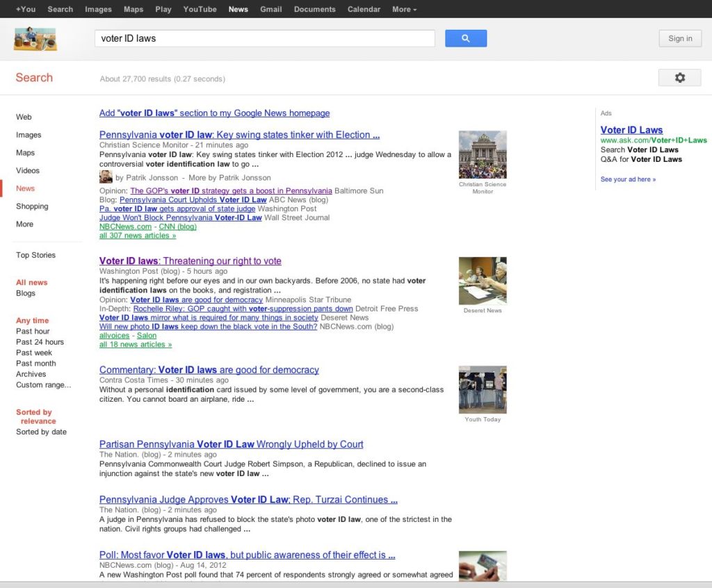Filter results to Blogs
This screenshot has width=712, height=588.
[x=26, y=293]
